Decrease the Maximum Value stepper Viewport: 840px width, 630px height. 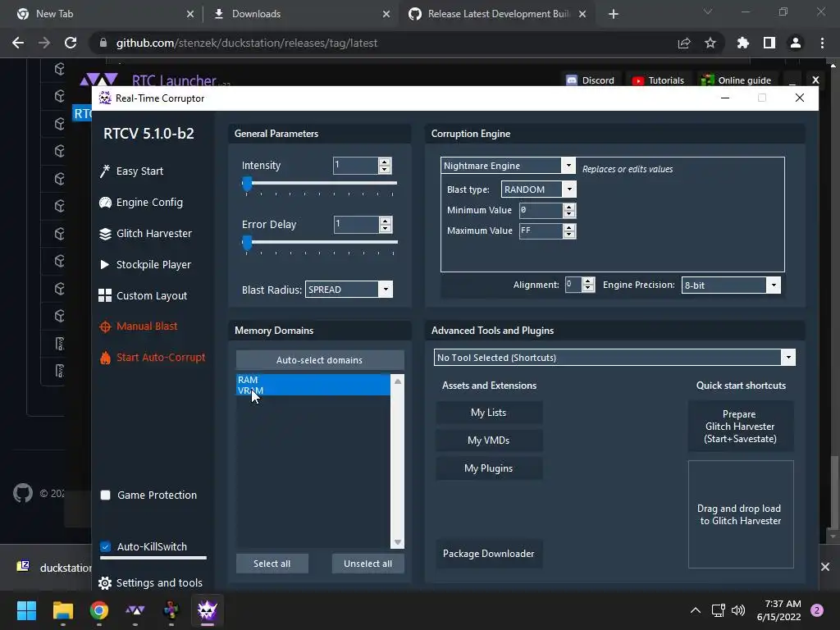[x=569, y=235]
